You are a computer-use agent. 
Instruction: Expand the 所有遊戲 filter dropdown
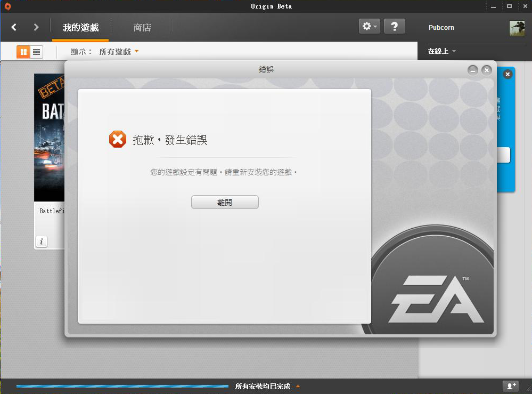(119, 52)
